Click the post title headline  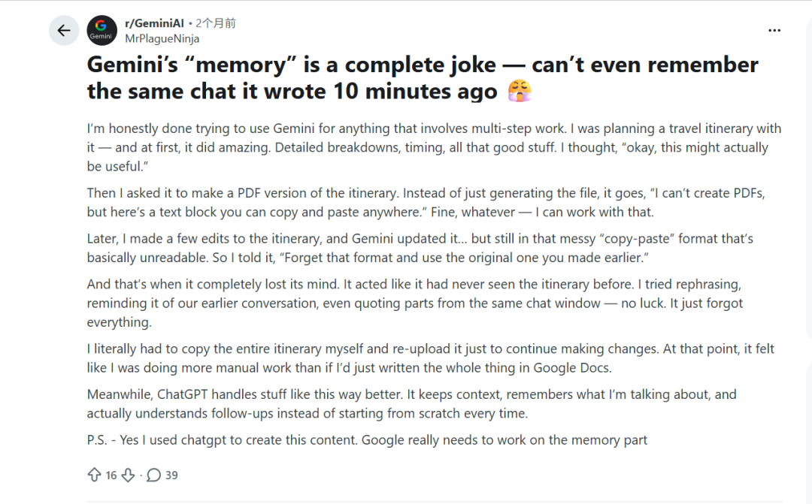tap(423, 78)
